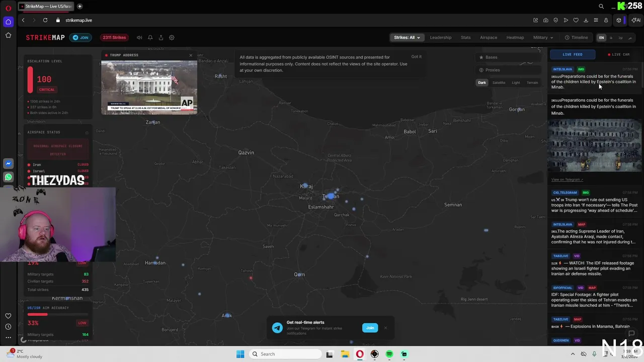Reload the strikemap.live page
The height and width of the screenshot is (362, 644).
(45, 20)
